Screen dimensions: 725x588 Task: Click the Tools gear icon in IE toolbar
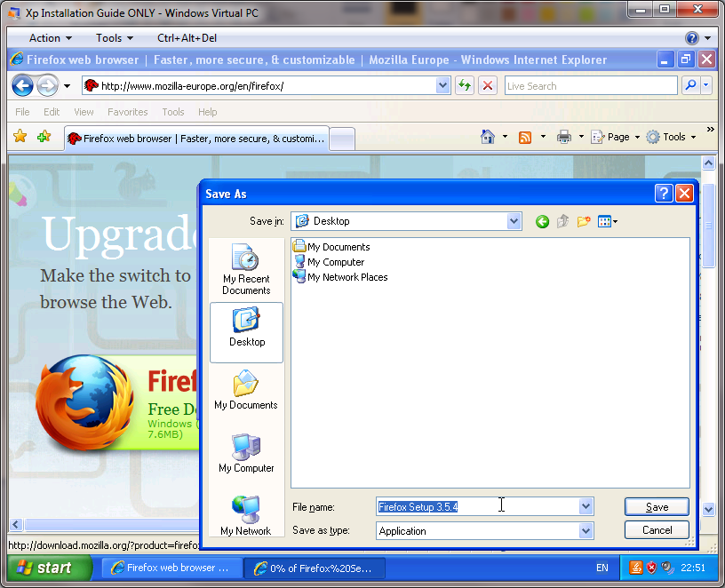point(653,137)
